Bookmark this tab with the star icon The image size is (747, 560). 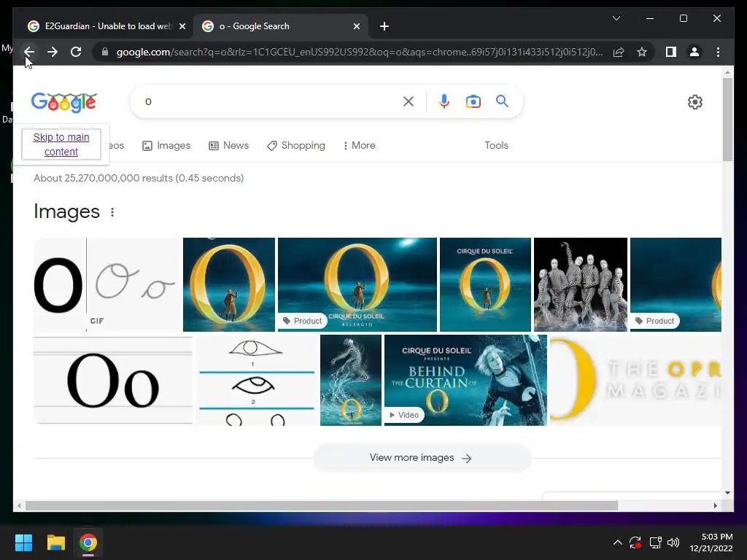coord(642,52)
